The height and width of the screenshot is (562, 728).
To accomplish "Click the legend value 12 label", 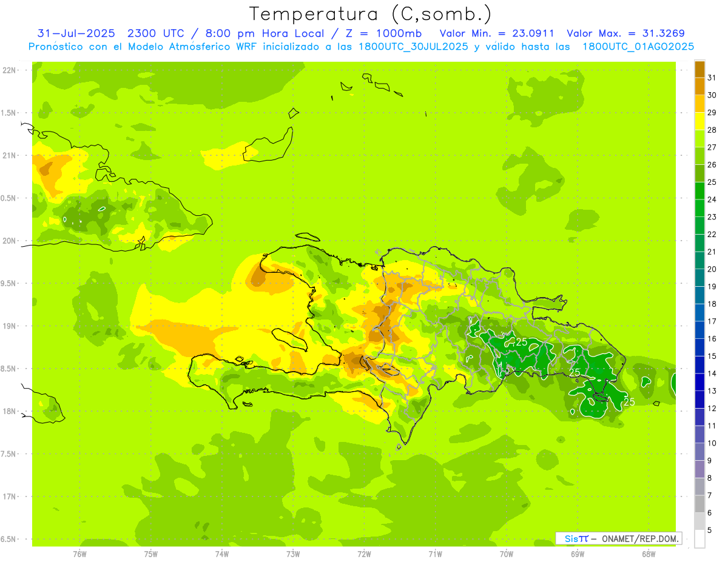I will 712,408.
